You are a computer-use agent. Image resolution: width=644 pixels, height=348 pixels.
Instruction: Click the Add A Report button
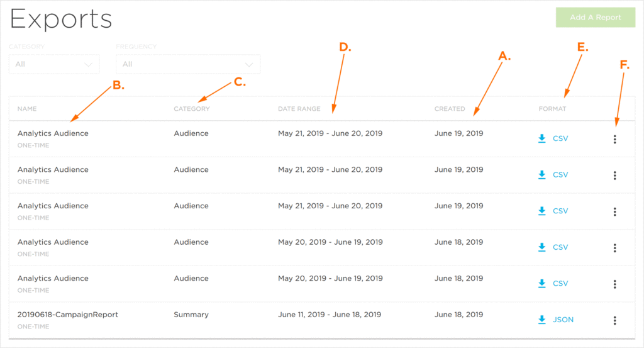[596, 17]
